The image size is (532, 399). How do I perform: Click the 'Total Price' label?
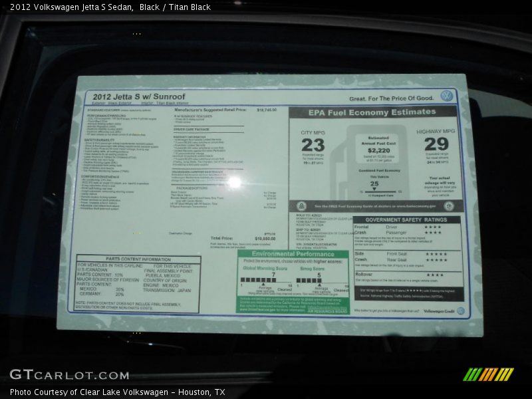(x=221, y=238)
